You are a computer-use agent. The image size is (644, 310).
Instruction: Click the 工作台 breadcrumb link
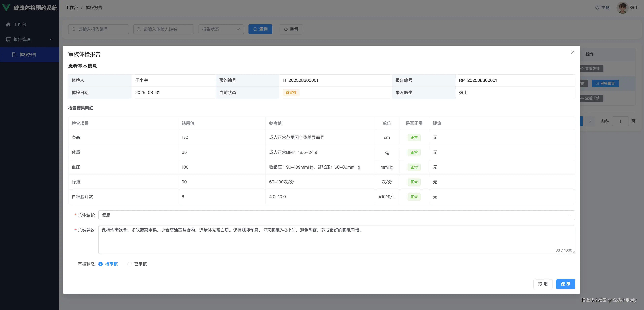[x=71, y=8]
